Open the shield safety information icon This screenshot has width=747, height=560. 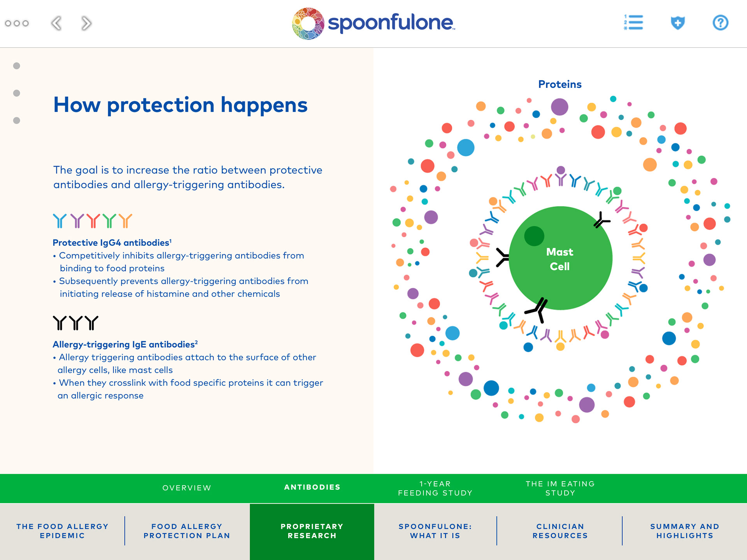pos(677,23)
